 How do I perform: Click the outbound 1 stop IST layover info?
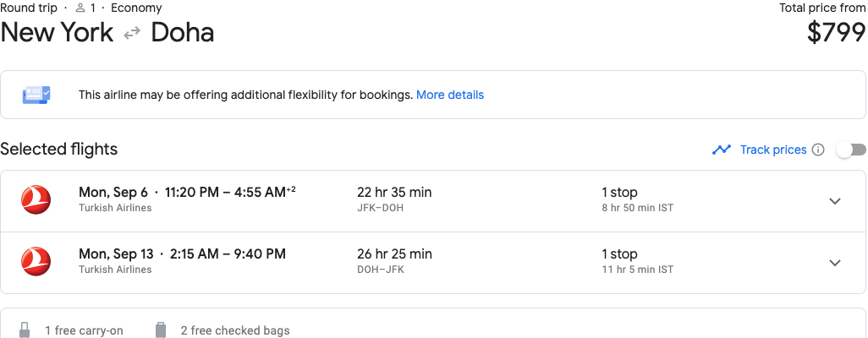(637, 199)
